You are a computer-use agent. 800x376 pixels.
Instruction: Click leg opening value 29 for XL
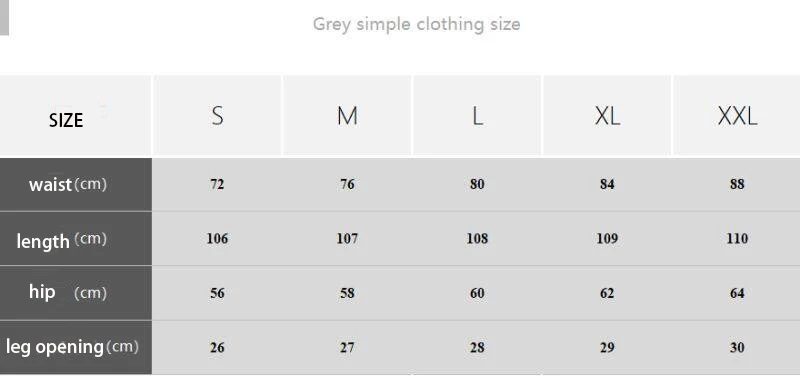(607, 347)
